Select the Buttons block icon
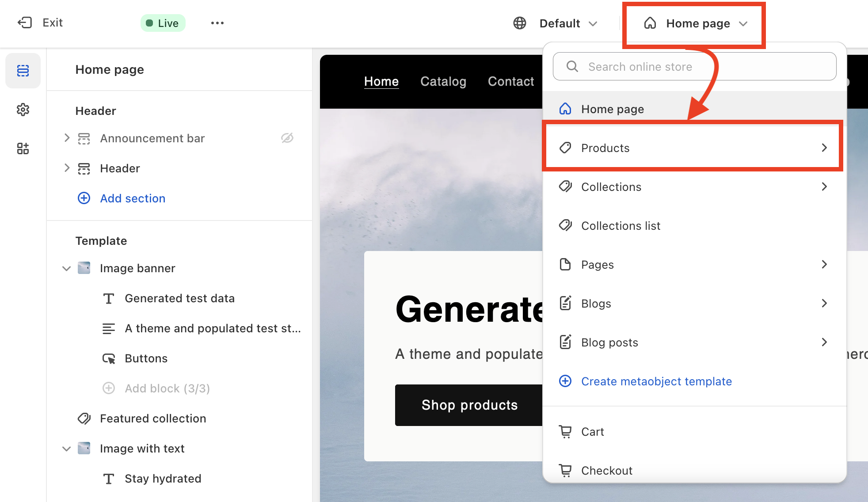The width and height of the screenshot is (868, 502). tap(109, 358)
